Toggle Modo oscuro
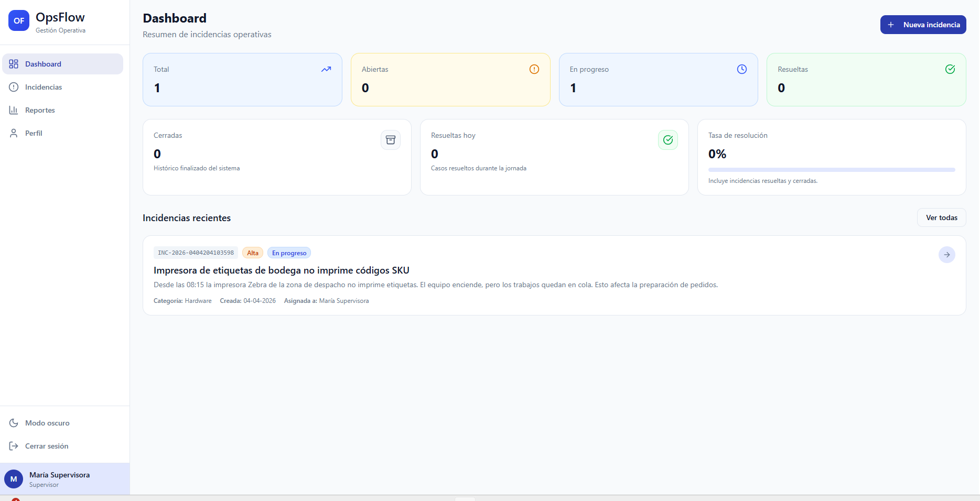 tap(63, 423)
